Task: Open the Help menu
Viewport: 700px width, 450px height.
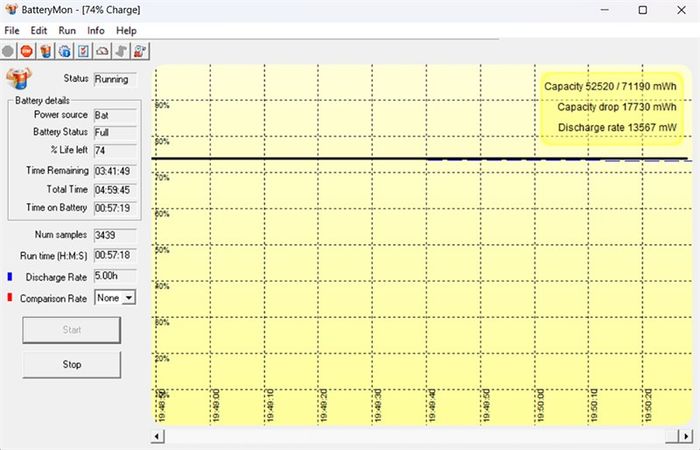Action: click(127, 30)
